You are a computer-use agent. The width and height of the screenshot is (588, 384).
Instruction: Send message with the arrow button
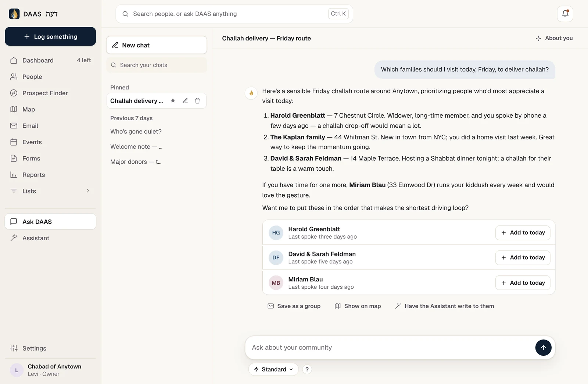543,348
